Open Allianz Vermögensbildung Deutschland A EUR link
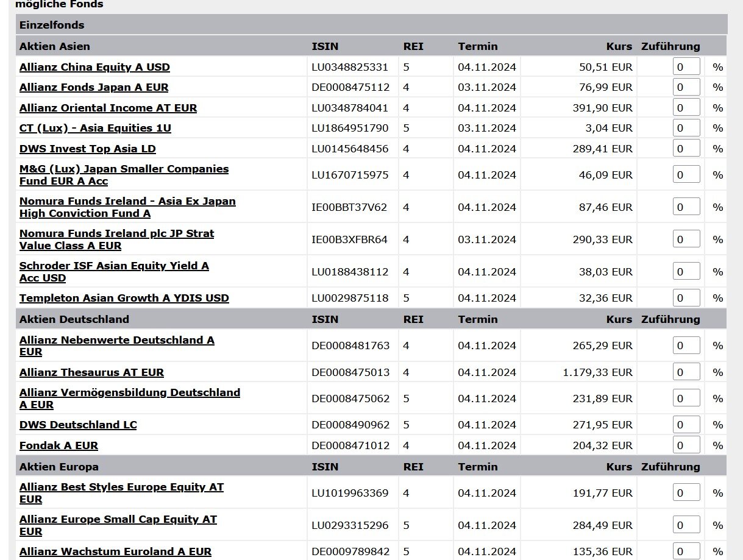The image size is (743, 560). click(130, 399)
